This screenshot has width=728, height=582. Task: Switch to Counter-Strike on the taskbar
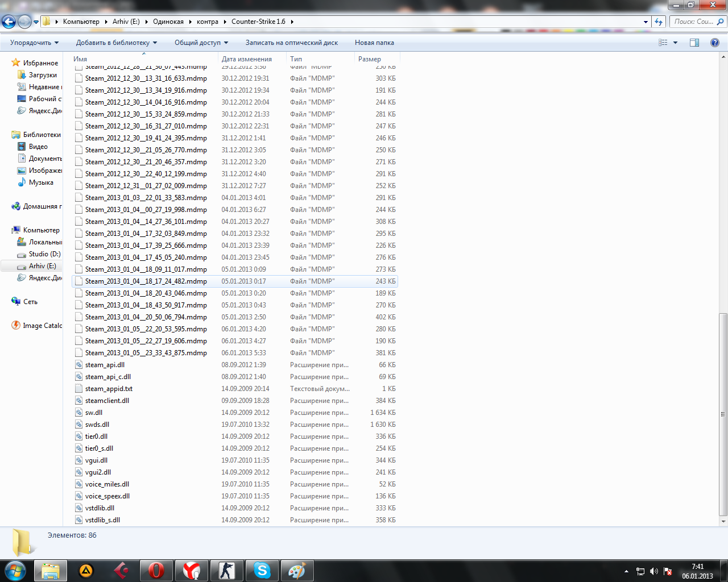[x=227, y=571]
